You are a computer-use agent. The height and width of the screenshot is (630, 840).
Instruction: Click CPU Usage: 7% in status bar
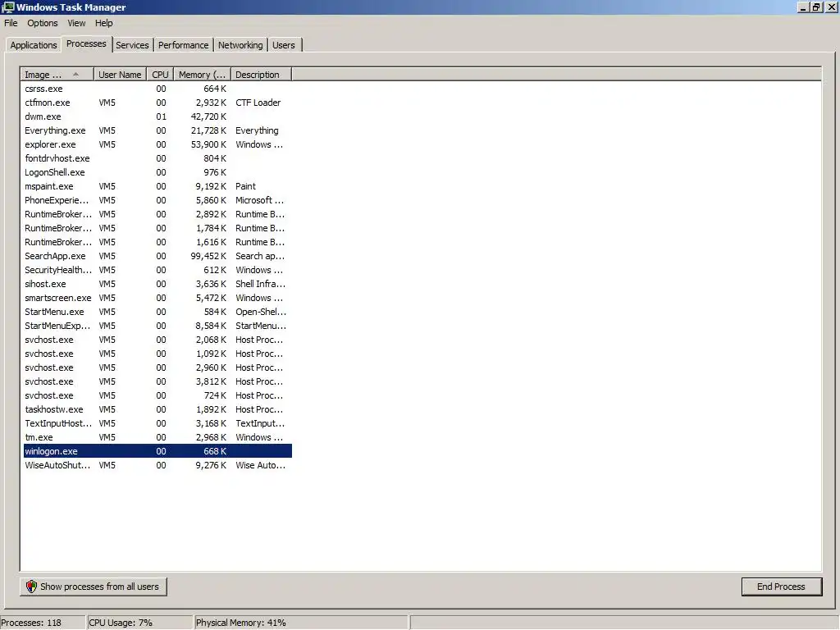(121, 623)
